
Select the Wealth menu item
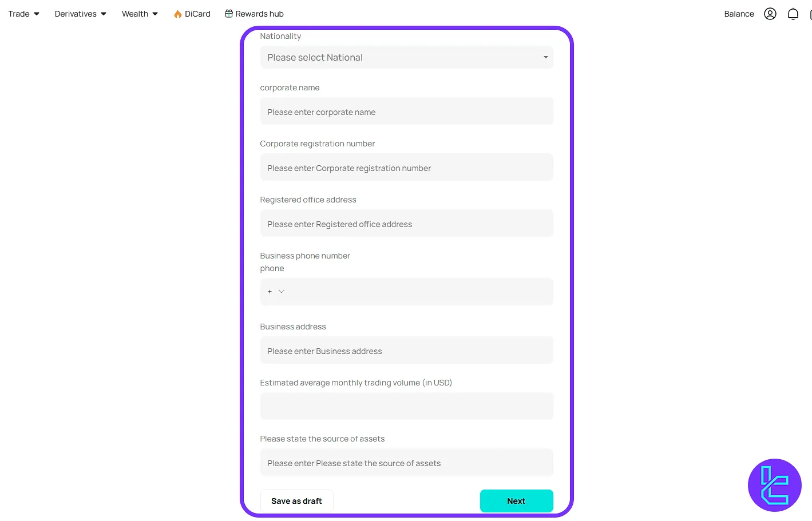click(134, 13)
